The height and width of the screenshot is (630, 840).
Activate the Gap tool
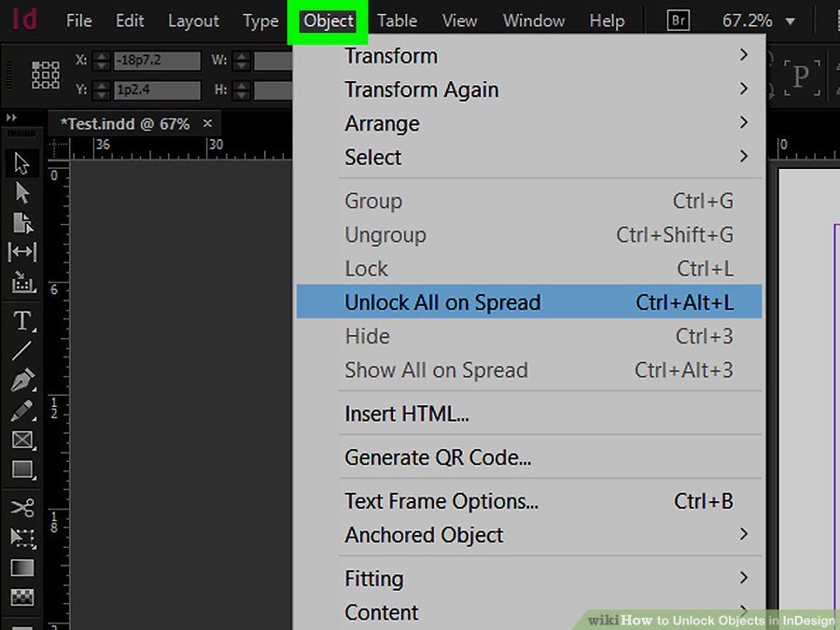(22, 252)
